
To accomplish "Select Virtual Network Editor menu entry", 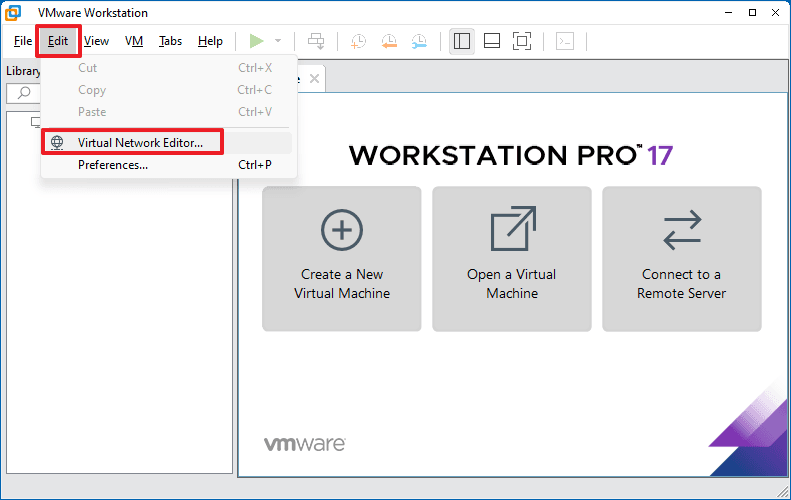I will pos(140,142).
